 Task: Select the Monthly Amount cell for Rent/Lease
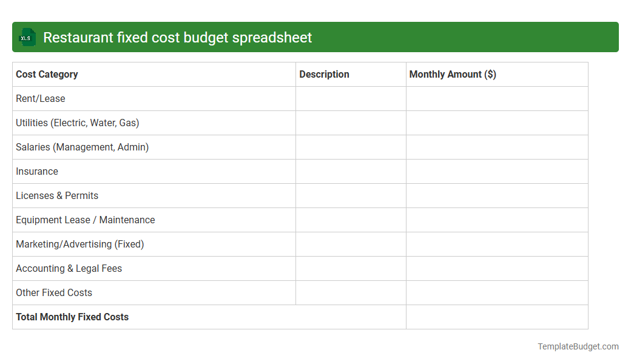point(497,98)
